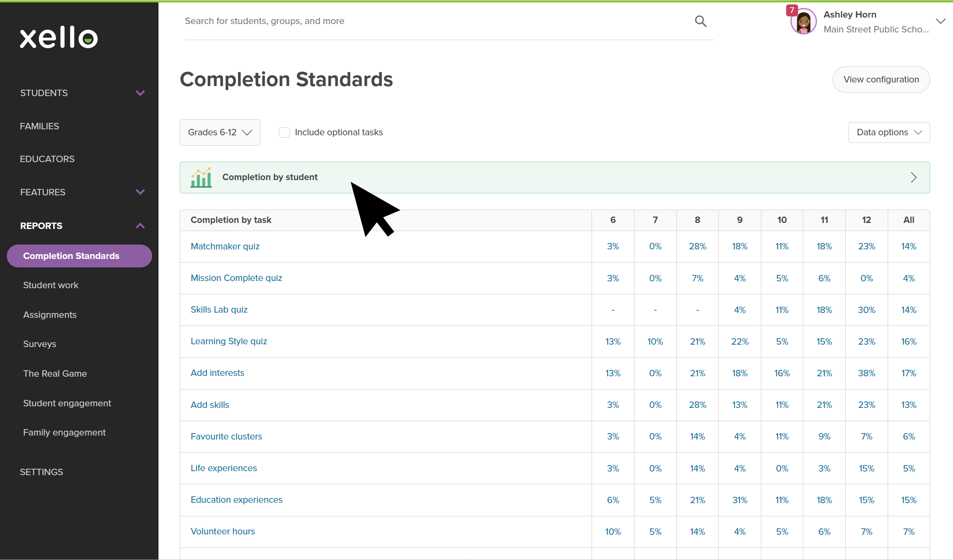Screen dimensions: 953x560
Task: Open the Data options dropdown
Action: coord(889,132)
